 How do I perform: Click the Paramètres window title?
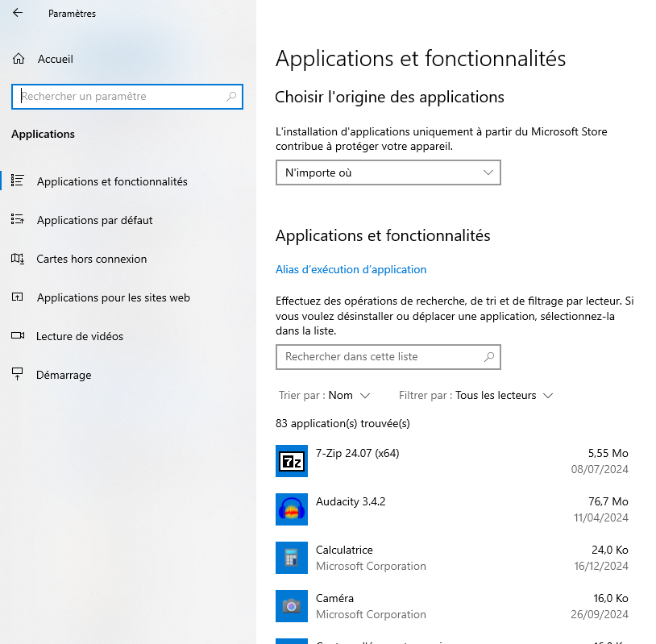tap(72, 14)
